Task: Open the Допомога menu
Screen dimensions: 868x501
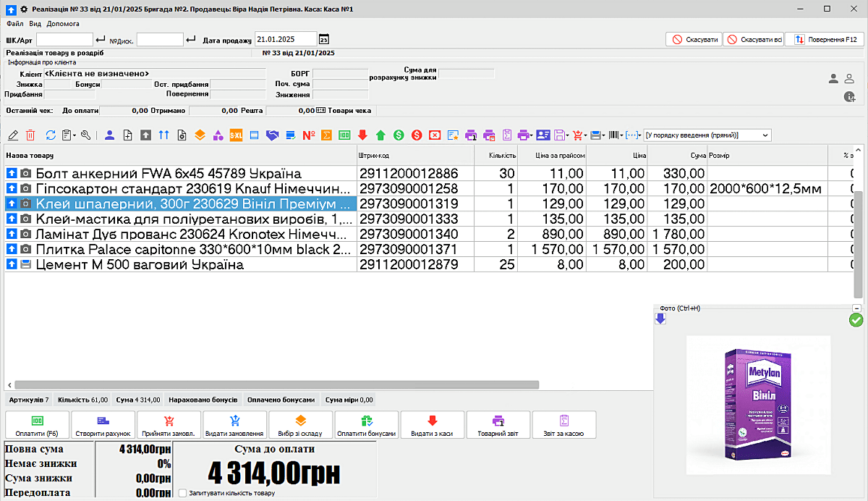Action: tap(63, 24)
